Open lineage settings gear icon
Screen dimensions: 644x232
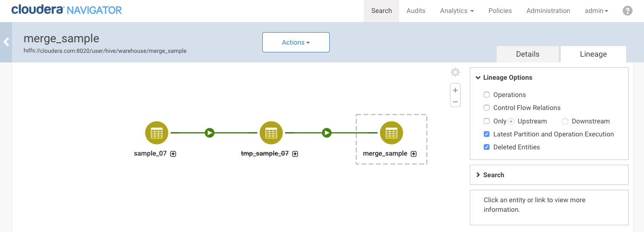coord(455,73)
